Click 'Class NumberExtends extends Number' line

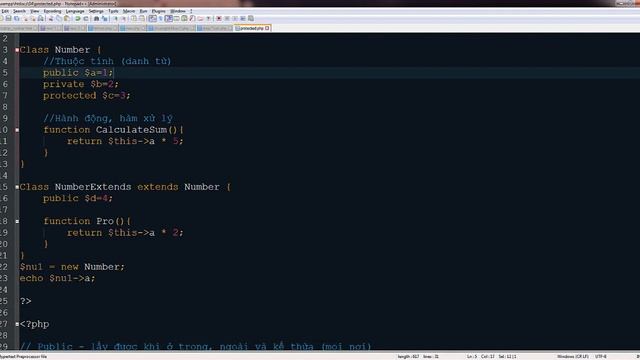(x=125, y=187)
